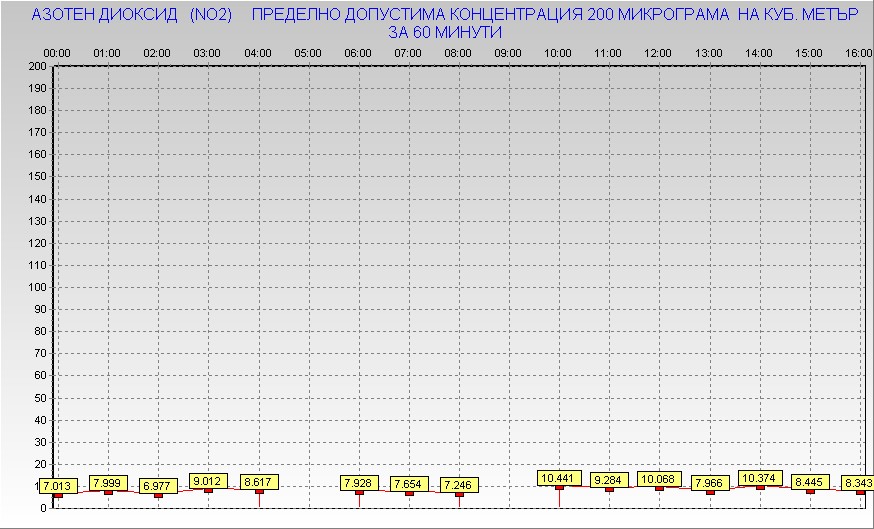
Task: Select the 9.284 value label
Action: 609,480
